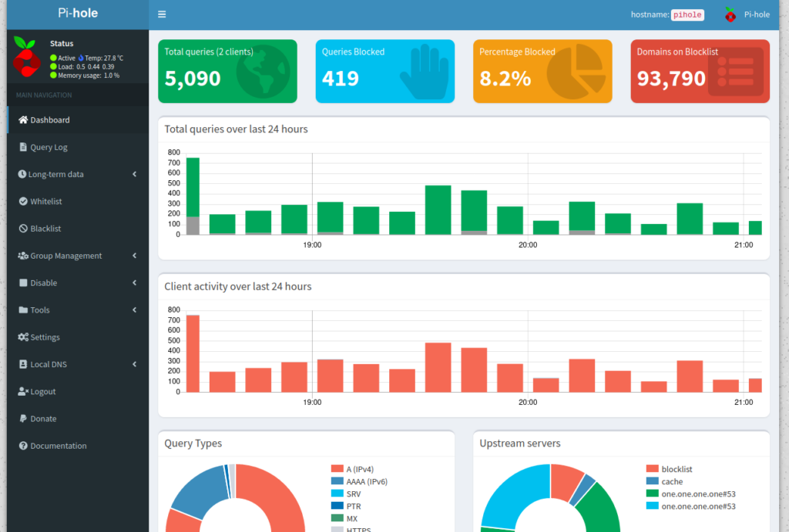Toggle the sidebar with the hamburger icon
Viewport: 789px width, 532px height.
(162, 14)
